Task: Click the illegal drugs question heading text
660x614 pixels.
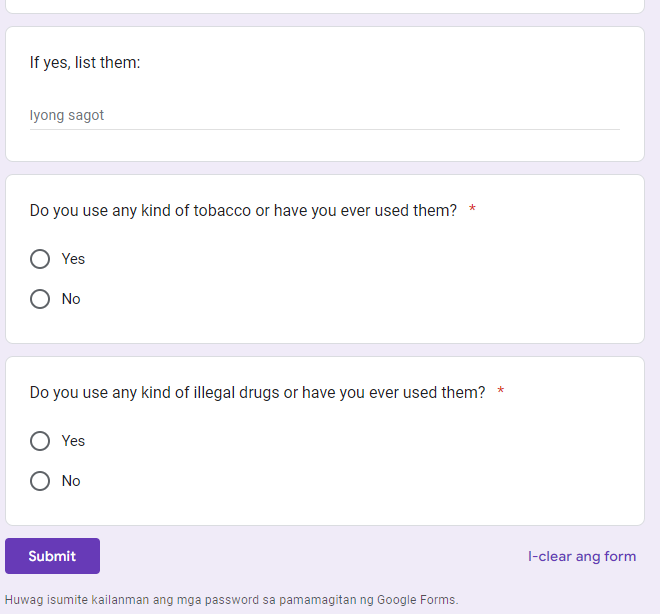Action: (x=257, y=393)
